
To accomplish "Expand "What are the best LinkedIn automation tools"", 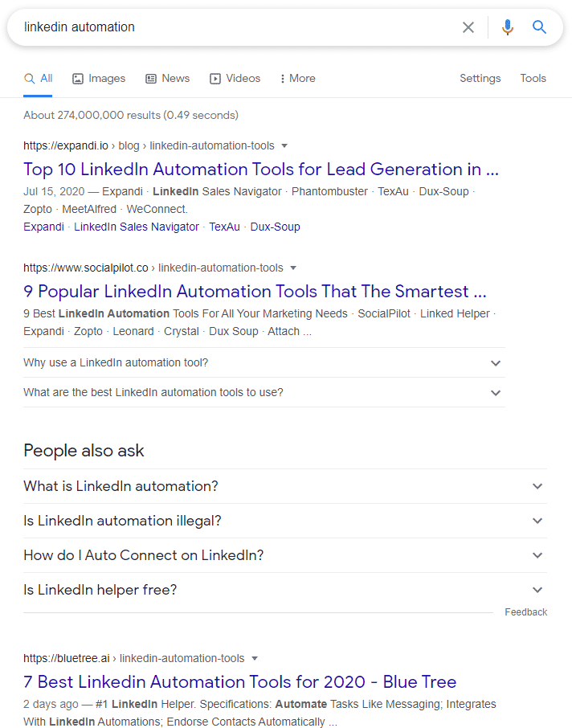I will pyautogui.click(x=264, y=392).
